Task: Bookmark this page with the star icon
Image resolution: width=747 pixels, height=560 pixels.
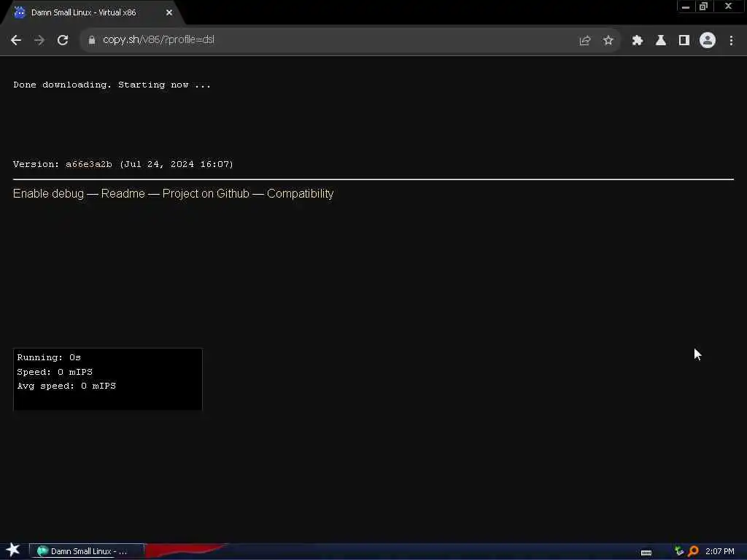Action: point(608,41)
